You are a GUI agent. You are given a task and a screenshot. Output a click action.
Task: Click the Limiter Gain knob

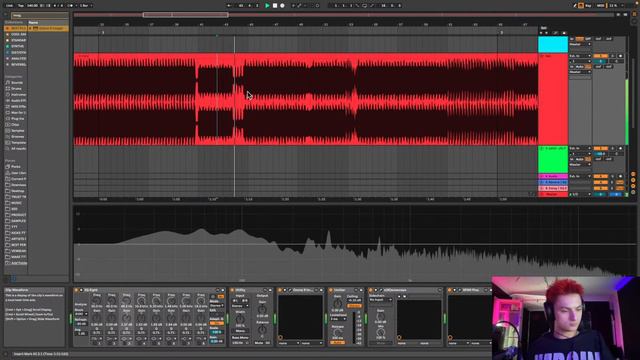coord(338,304)
